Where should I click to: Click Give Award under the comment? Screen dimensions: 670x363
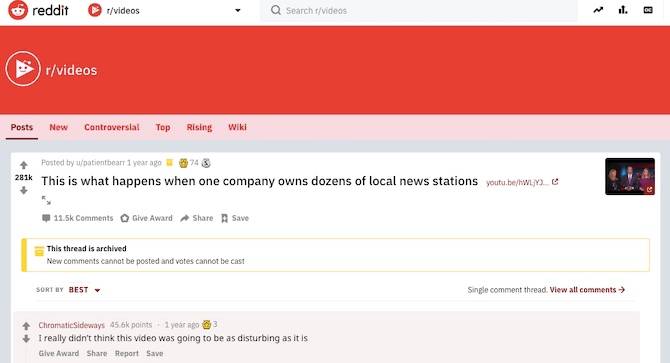click(x=59, y=354)
